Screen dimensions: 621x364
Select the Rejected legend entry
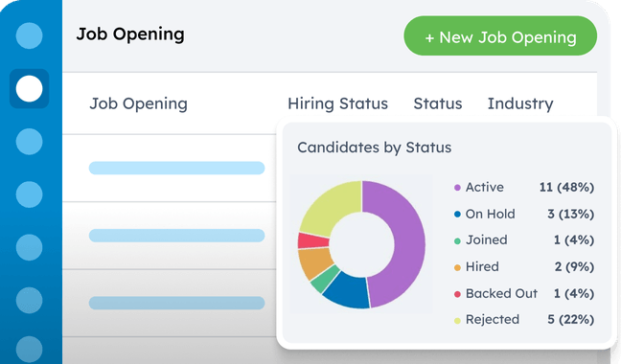click(x=524, y=320)
